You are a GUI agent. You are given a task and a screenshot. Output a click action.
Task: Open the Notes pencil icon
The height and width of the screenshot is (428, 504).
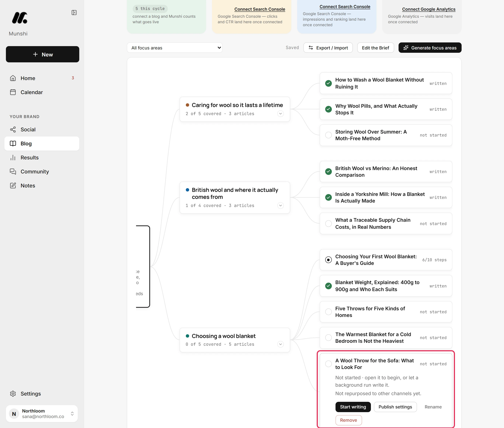[13, 186]
